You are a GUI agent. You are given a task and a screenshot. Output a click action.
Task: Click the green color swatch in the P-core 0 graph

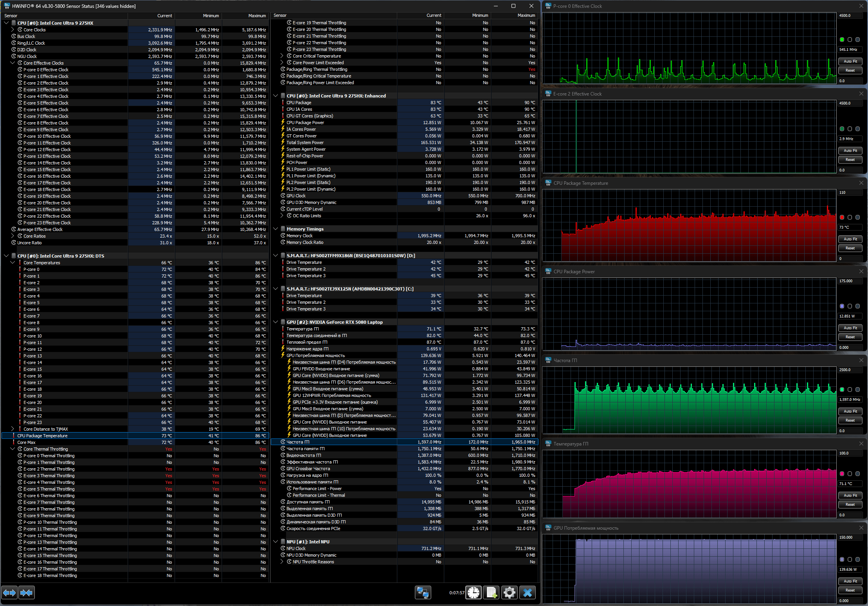[842, 40]
